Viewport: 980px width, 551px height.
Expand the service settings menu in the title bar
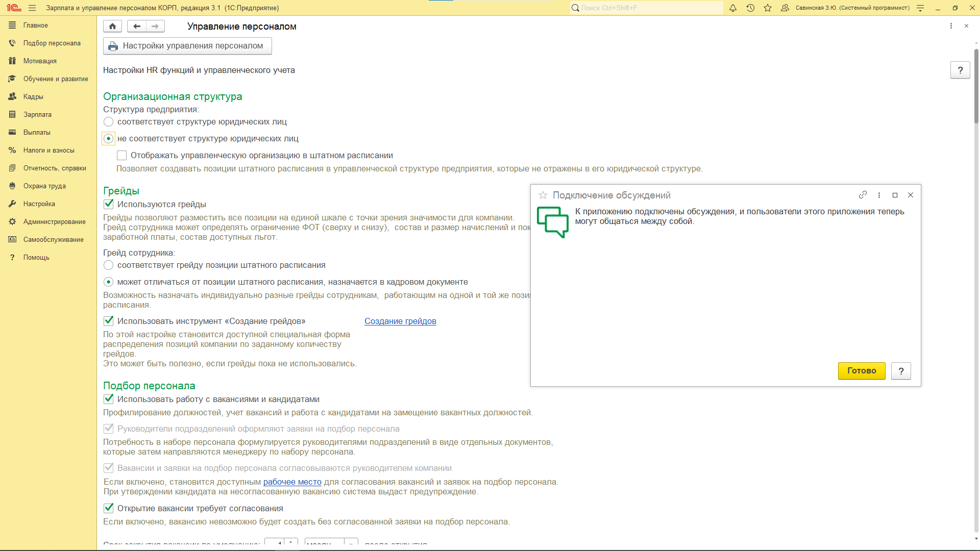[920, 8]
